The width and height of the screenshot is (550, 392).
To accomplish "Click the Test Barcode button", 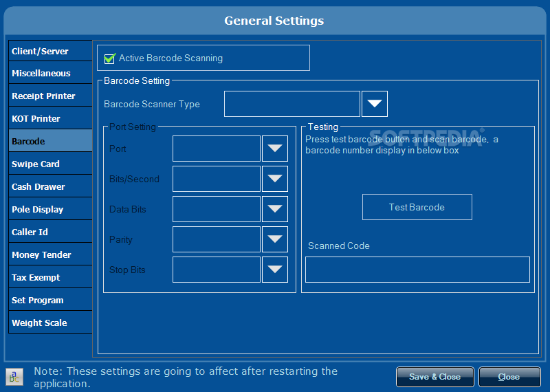I will pyautogui.click(x=417, y=207).
